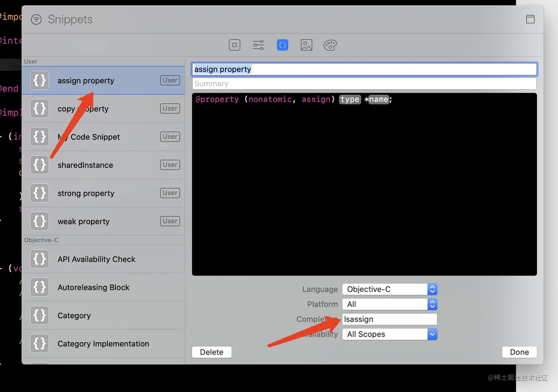Click the braces icon of strong property
Image resolution: width=558 pixels, height=392 pixels.
tap(39, 193)
